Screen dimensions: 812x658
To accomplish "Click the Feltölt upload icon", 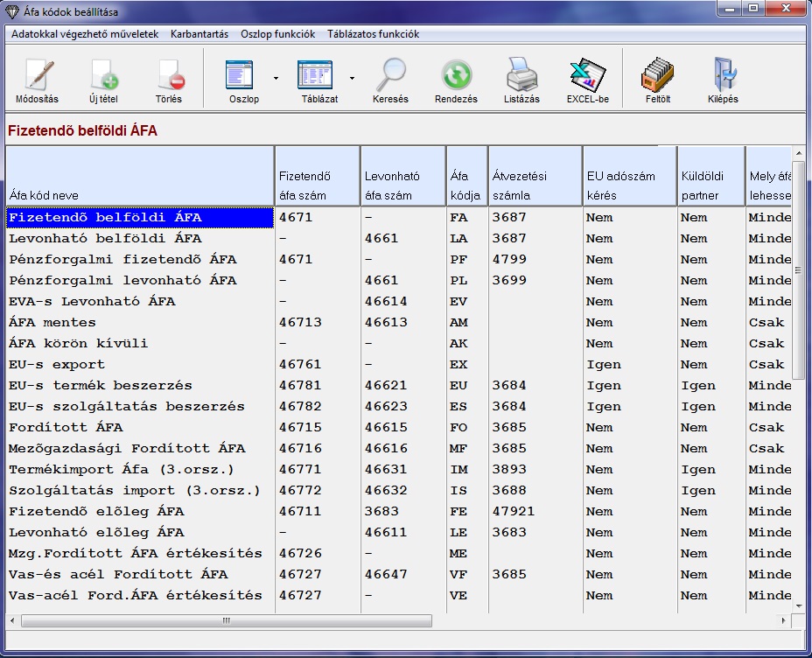I will click(x=656, y=77).
